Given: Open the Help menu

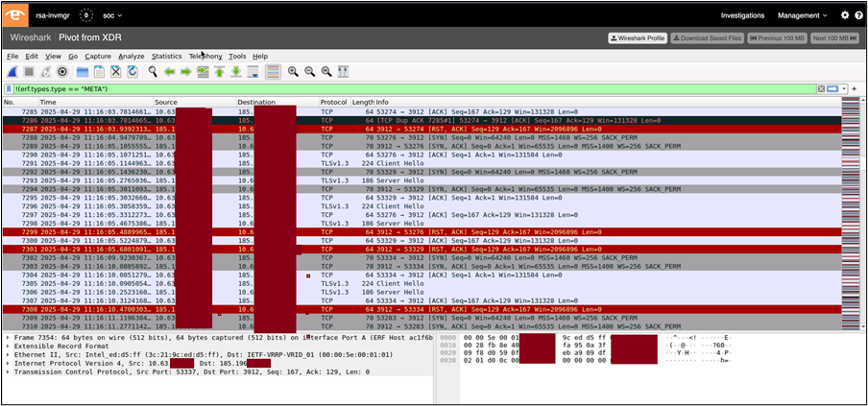Looking at the screenshot, I should [x=260, y=57].
